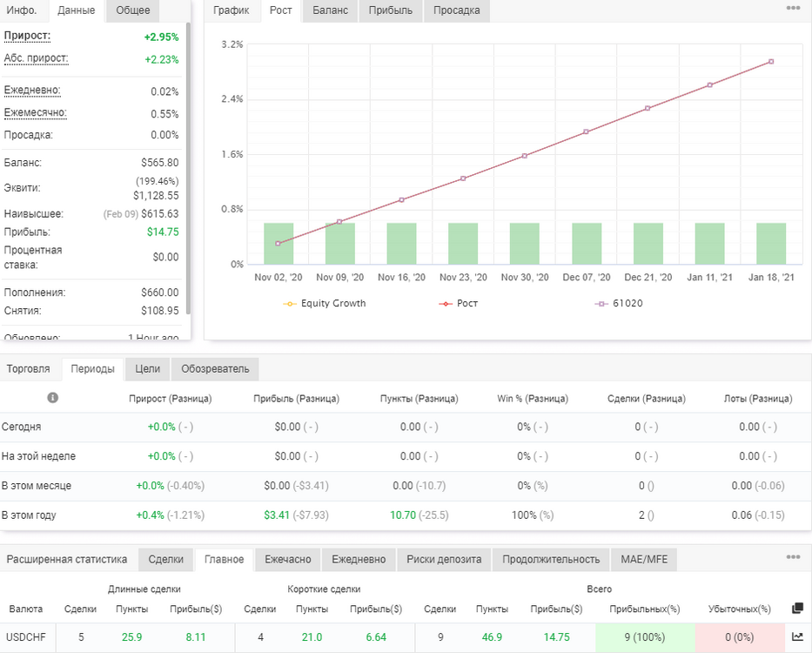The width and height of the screenshot is (812, 653).
Task: Switch to the Сделки statistics tab
Action: (x=165, y=560)
